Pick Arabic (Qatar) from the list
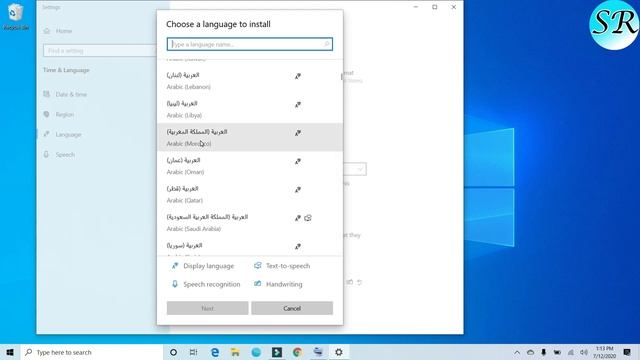640x360 pixels. pyautogui.click(x=250, y=194)
